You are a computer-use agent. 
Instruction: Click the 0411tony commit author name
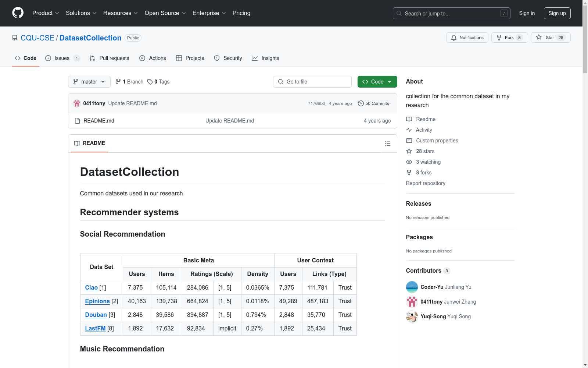[94, 103]
